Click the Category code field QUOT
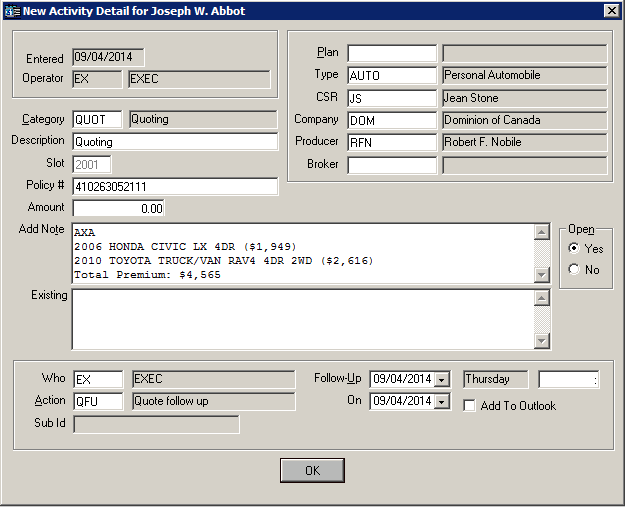This screenshot has width=625, height=507. coord(97,120)
